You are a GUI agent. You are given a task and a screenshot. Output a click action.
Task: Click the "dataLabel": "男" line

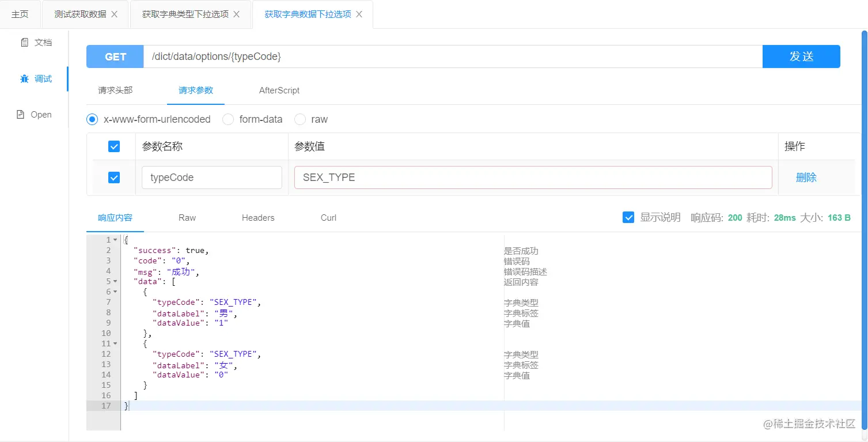click(x=195, y=313)
